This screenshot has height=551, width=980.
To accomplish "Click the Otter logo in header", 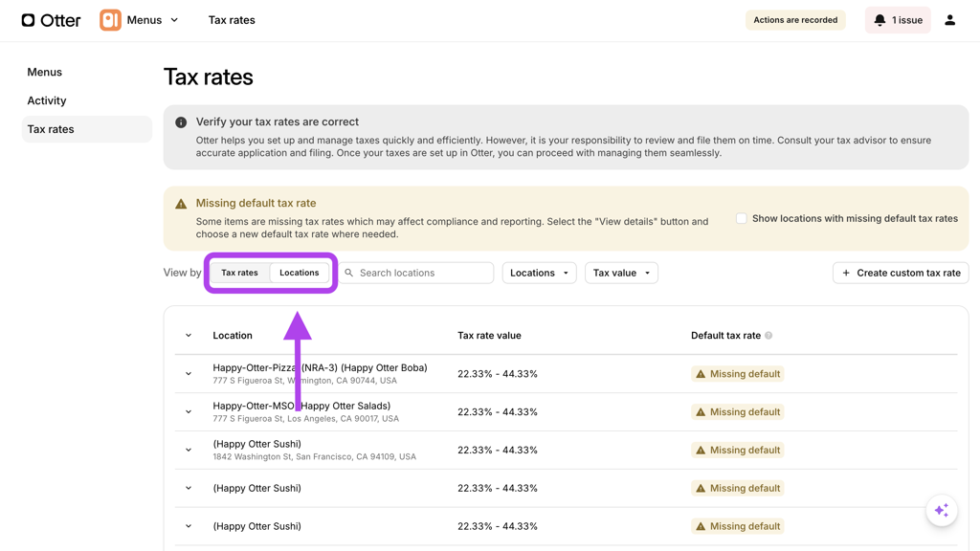I will [x=51, y=20].
